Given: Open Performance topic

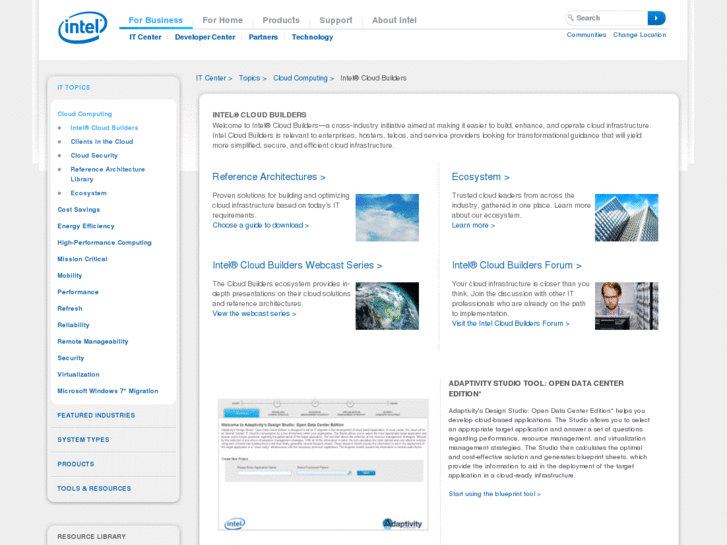Looking at the screenshot, I should point(78,292).
